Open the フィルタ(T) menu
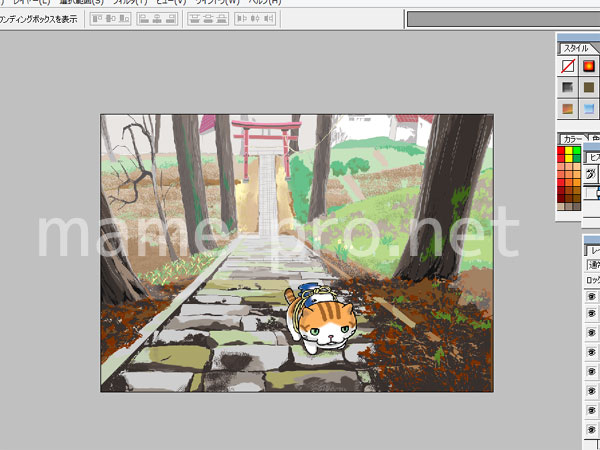This screenshot has width=600, height=450. [130, 2]
